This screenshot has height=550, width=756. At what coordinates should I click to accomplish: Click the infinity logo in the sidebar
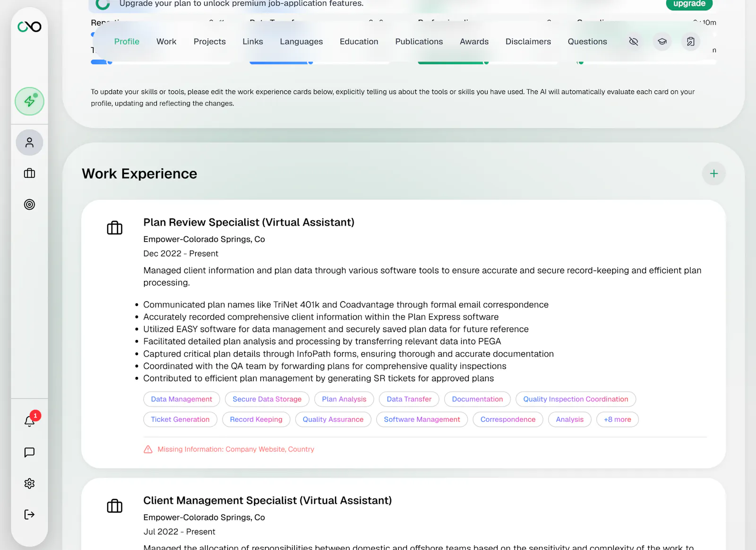tap(29, 27)
